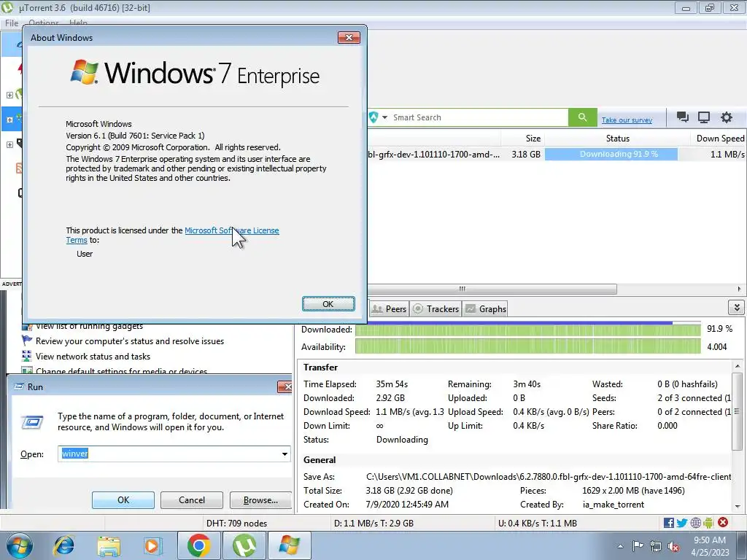This screenshot has height=560, width=747.
Task: Open the chat speech bubbles icon in uTorrent toolbar
Action: 682,117
